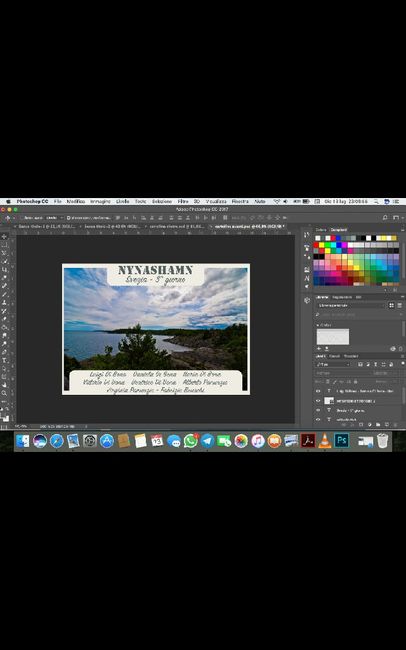
Task: Open the Libraries selection dropdown
Action: [351, 305]
